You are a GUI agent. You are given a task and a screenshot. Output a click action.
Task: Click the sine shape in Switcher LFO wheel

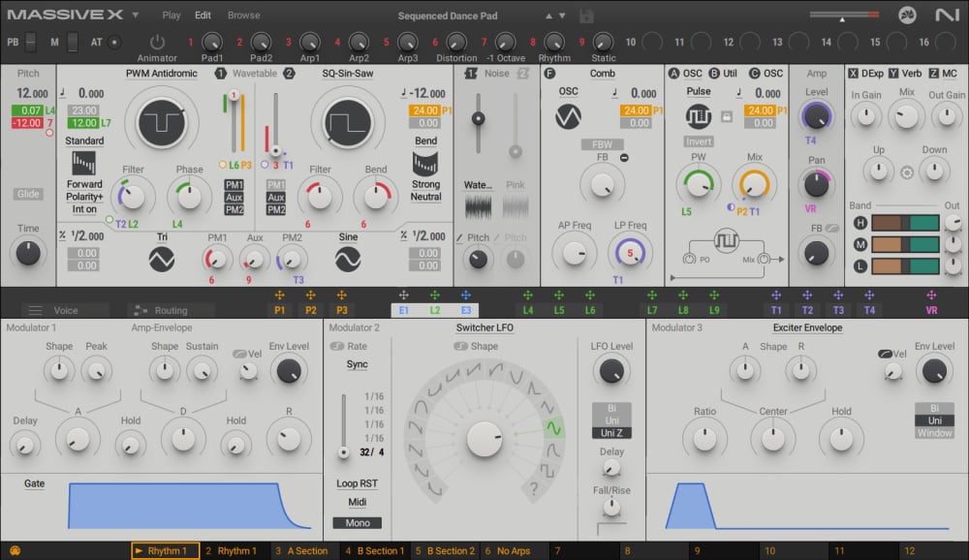[x=553, y=427]
